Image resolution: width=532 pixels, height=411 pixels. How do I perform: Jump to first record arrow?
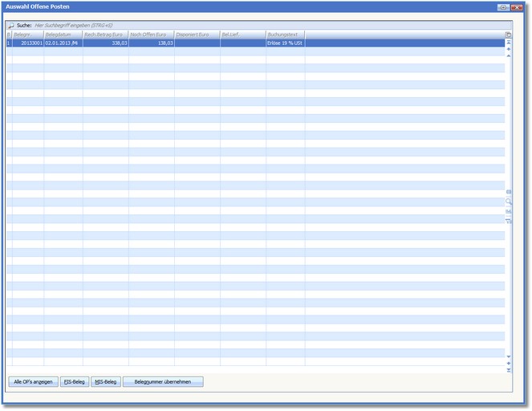point(508,42)
